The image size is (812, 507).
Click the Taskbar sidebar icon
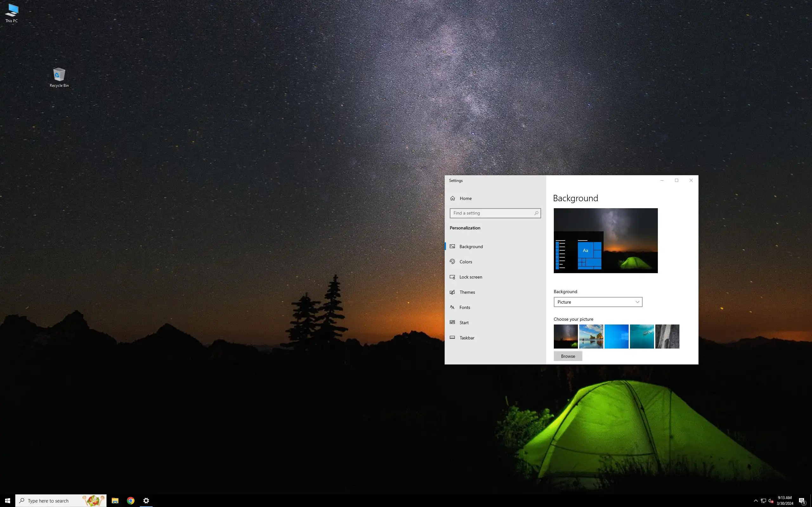click(x=452, y=337)
